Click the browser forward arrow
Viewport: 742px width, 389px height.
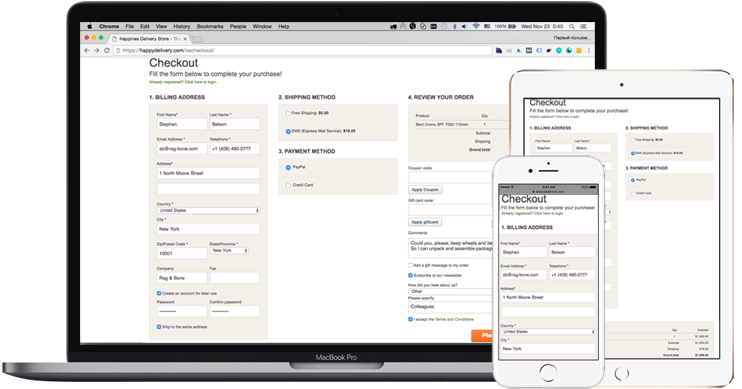(x=97, y=50)
